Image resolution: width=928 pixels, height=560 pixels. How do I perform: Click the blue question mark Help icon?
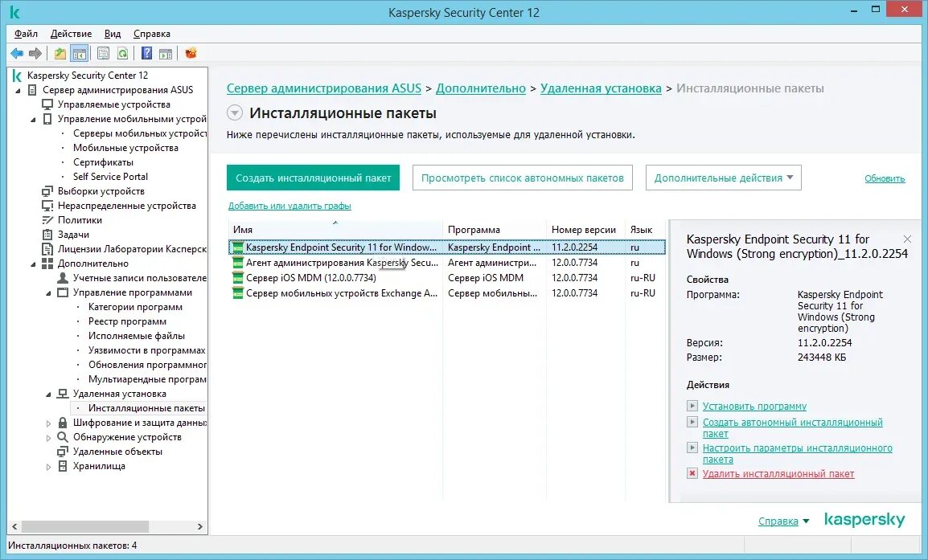coord(147,54)
